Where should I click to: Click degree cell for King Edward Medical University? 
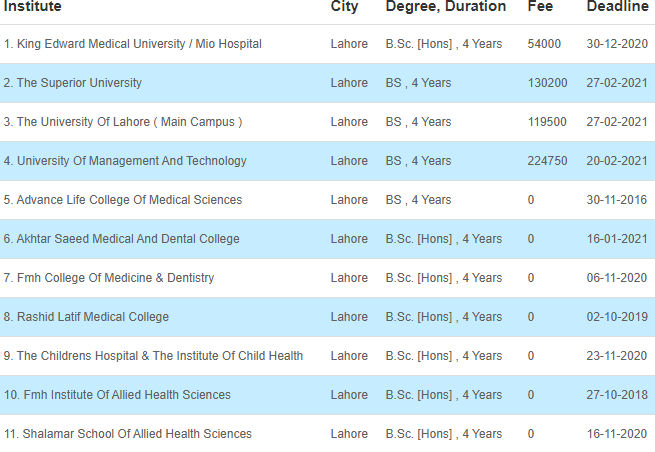click(444, 44)
